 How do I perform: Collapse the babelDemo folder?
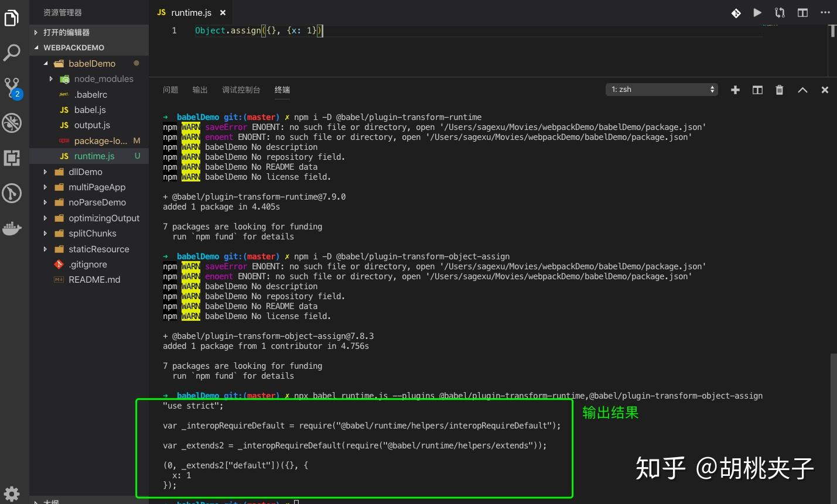[45, 63]
